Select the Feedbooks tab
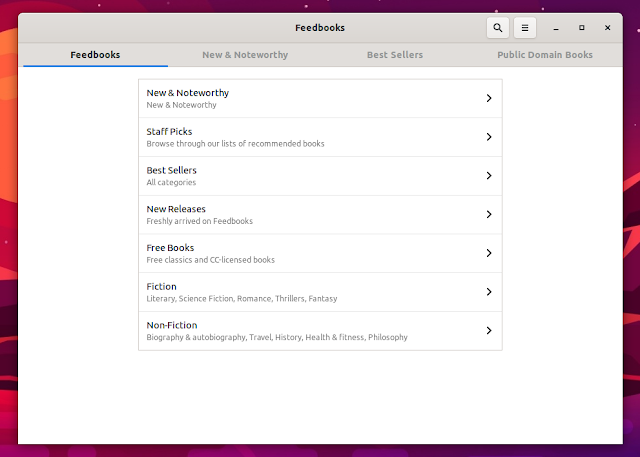The image size is (640, 457). point(95,55)
